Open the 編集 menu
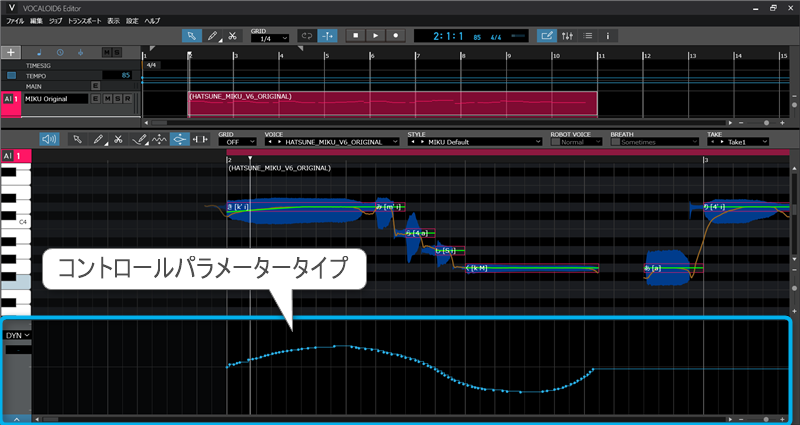 (x=36, y=21)
